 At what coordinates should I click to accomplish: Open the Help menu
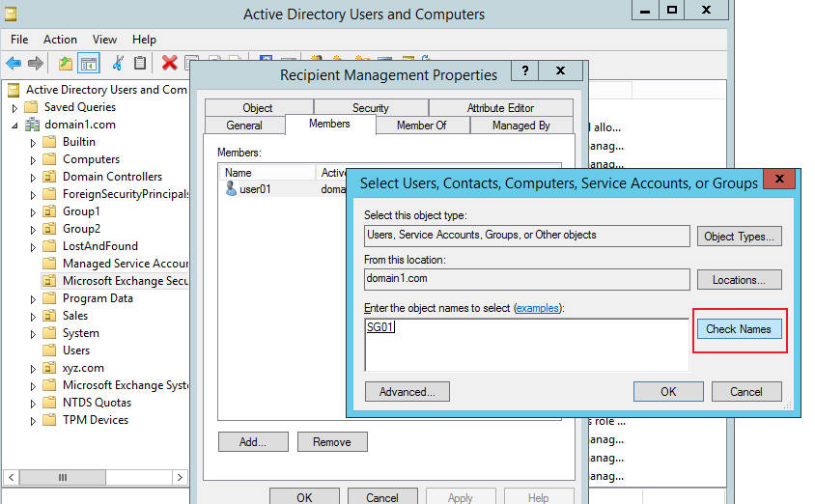pyautogui.click(x=144, y=40)
